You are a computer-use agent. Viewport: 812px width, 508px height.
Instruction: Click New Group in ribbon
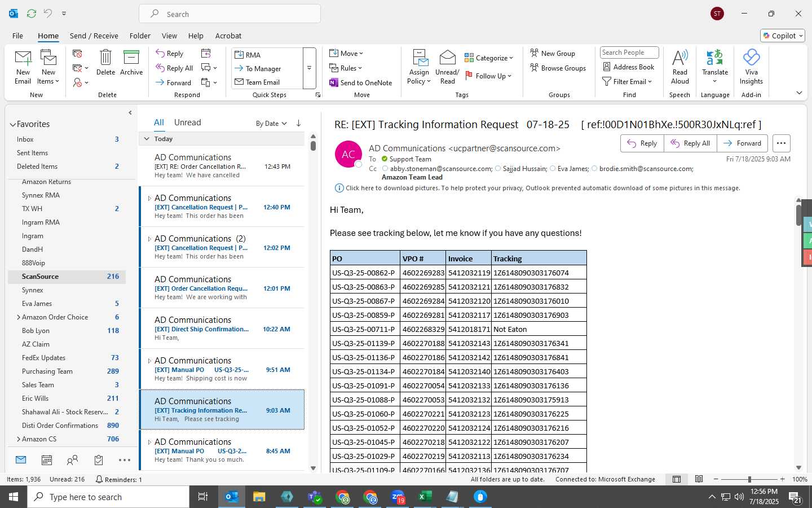553,53
